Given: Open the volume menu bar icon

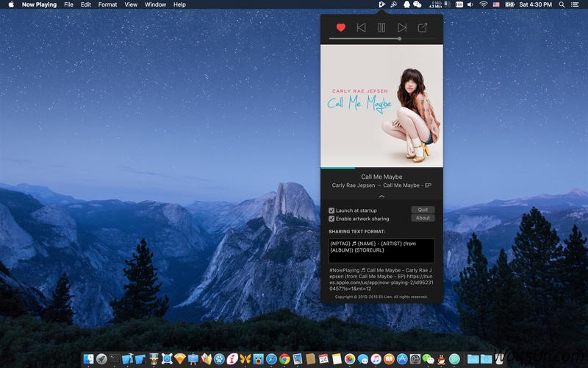Looking at the screenshot, I should click(x=470, y=4).
